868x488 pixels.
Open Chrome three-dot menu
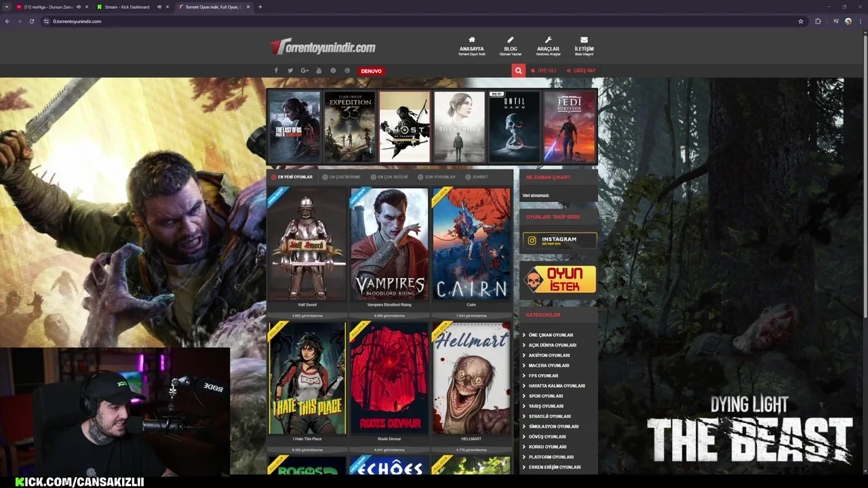[861, 21]
